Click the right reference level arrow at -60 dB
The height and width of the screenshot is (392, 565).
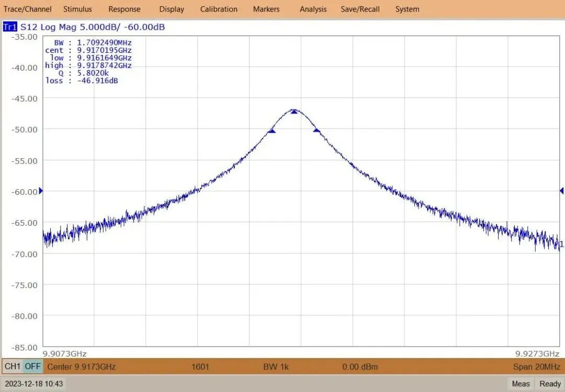561,190
